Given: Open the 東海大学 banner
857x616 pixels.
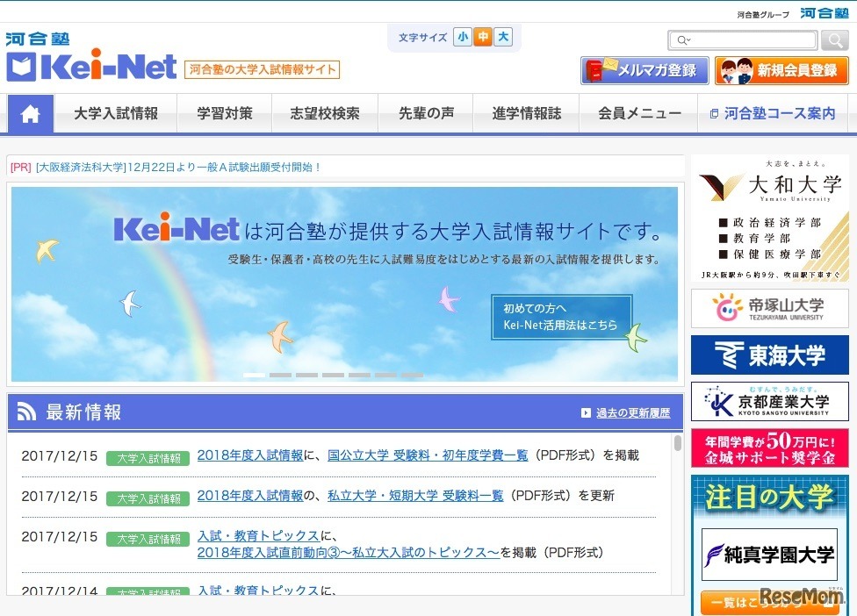Looking at the screenshot, I should (769, 355).
